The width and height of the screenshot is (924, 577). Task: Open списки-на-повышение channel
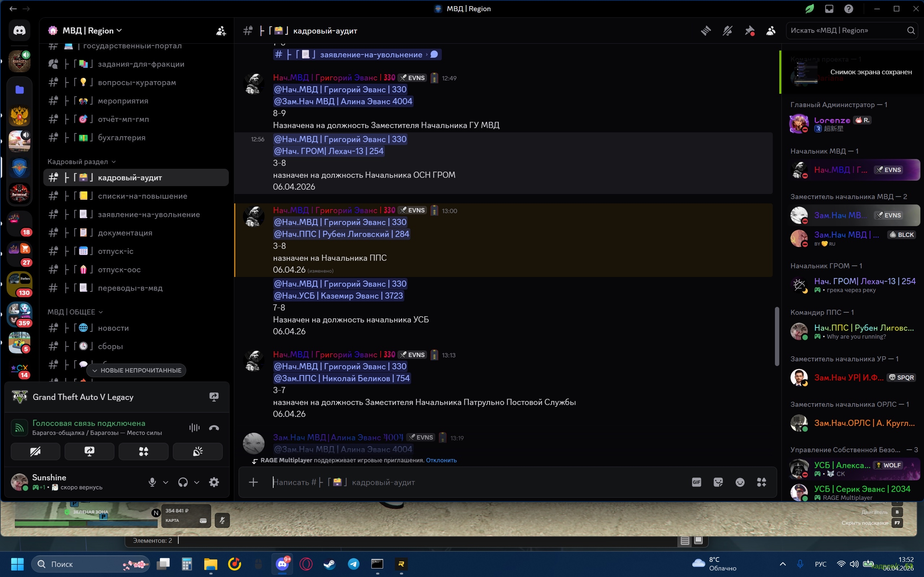(x=143, y=196)
